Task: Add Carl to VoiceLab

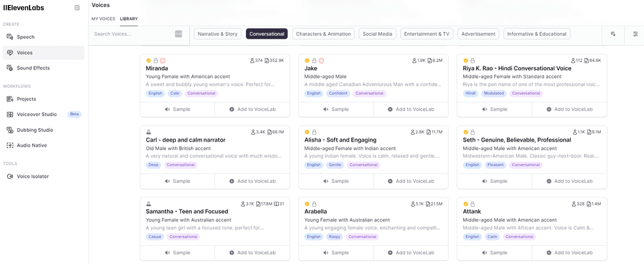Action: 252,181
